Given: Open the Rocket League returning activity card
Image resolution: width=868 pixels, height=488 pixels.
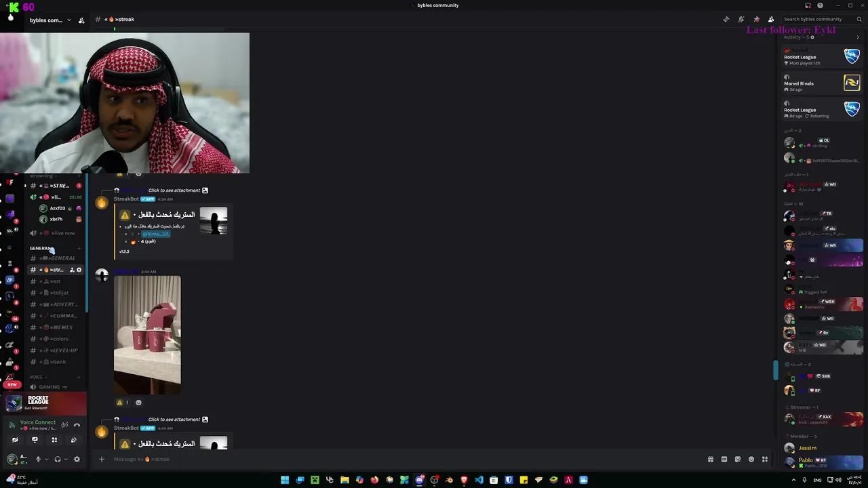Looking at the screenshot, I should click(x=822, y=110).
